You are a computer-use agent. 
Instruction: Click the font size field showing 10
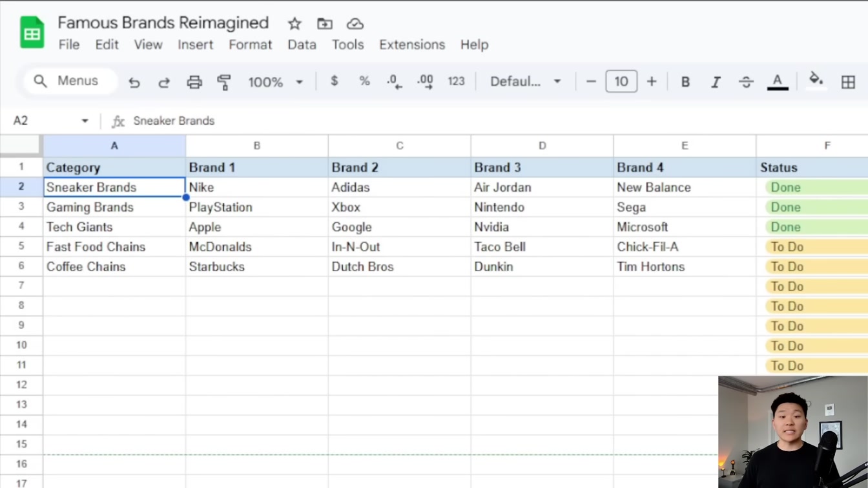[621, 81]
